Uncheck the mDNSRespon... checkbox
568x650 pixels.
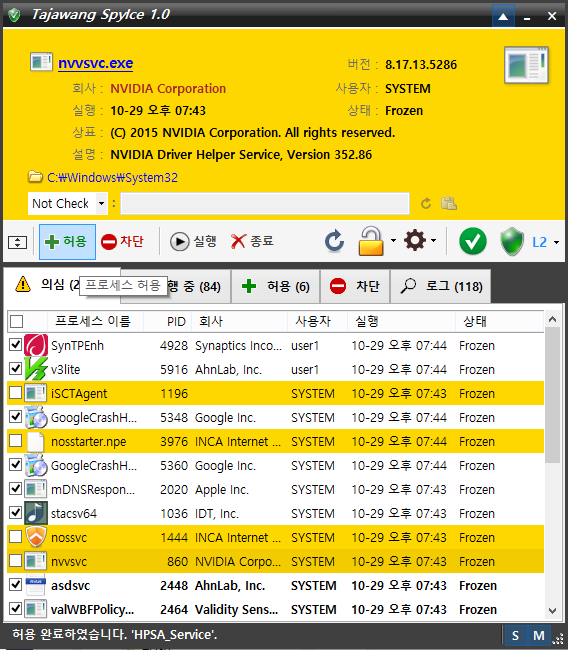[15, 489]
